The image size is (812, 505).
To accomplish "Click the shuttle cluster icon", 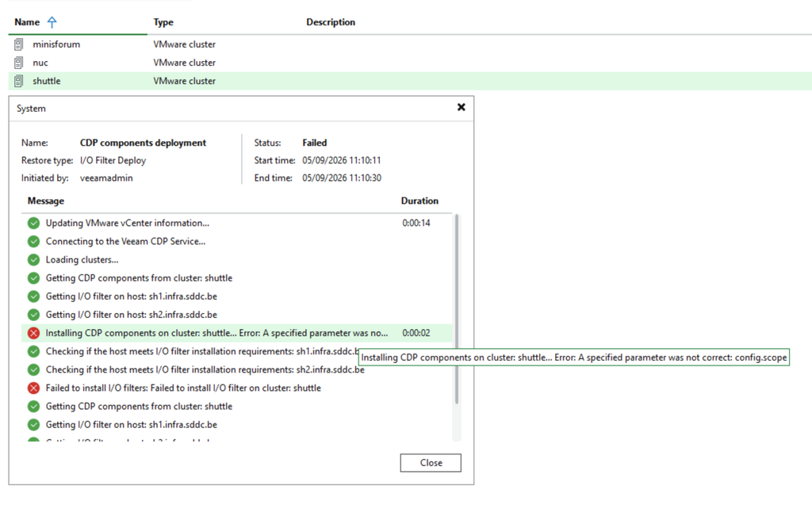I will tap(19, 81).
